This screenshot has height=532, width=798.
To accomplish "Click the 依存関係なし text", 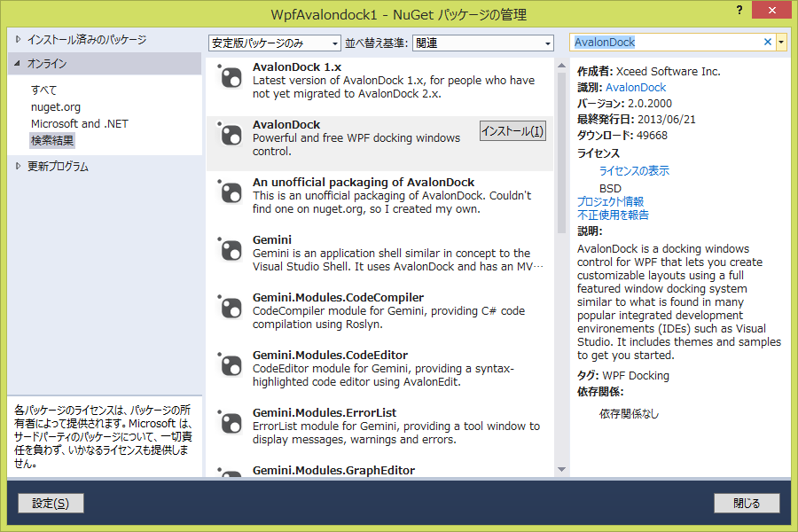I will pyautogui.click(x=629, y=414).
